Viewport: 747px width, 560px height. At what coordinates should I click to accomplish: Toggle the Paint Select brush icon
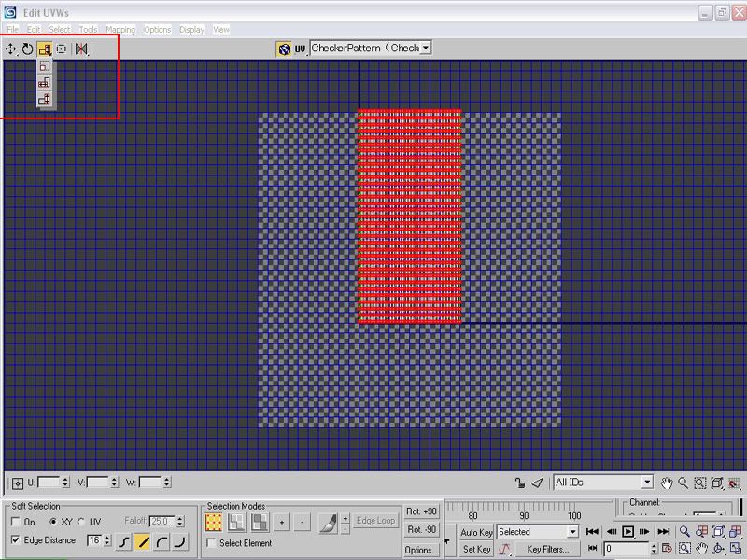[328, 523]
